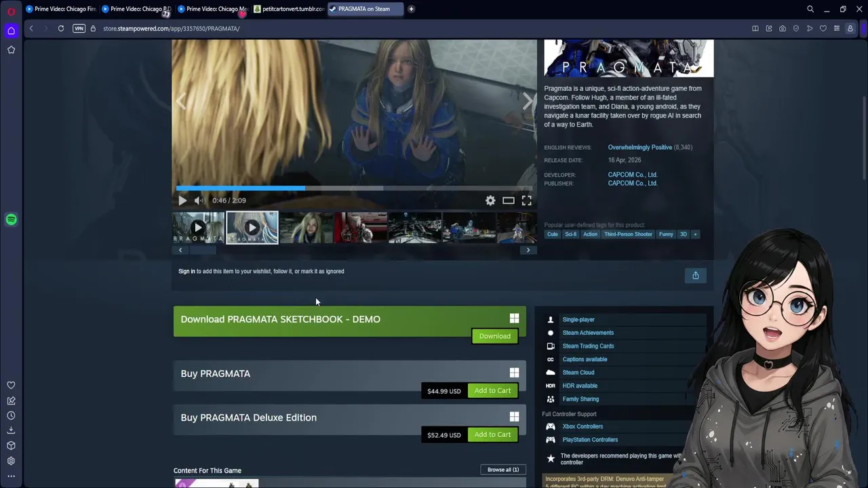Enter fullscreen on trailer video

pos(527,201)
